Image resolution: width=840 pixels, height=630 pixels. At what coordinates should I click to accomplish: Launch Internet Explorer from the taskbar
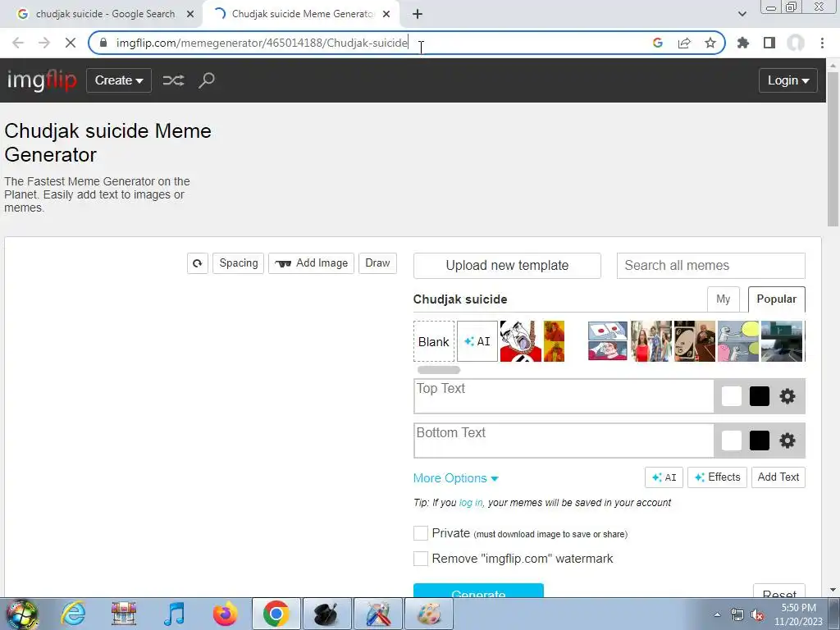[x=73, y=614]
